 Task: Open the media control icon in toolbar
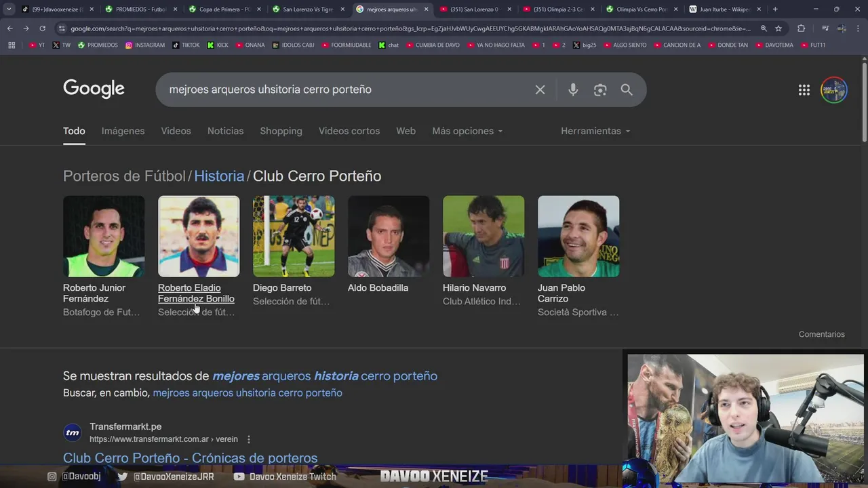coord(825,28)
